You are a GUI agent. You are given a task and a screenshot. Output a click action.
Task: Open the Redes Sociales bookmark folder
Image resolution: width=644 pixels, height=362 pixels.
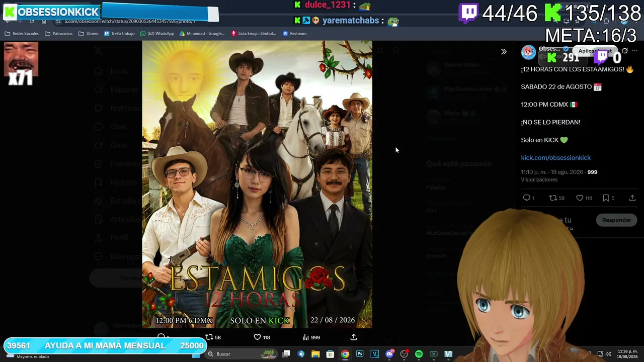(x=22, y=34)
